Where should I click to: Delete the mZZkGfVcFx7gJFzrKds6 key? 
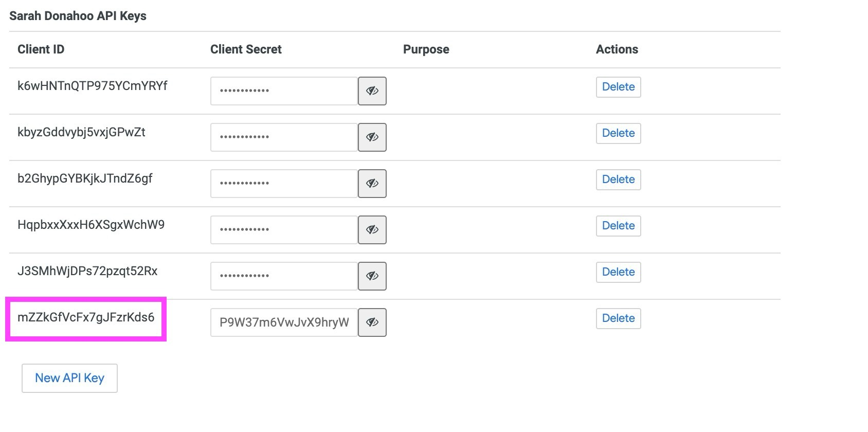point(618,318)
